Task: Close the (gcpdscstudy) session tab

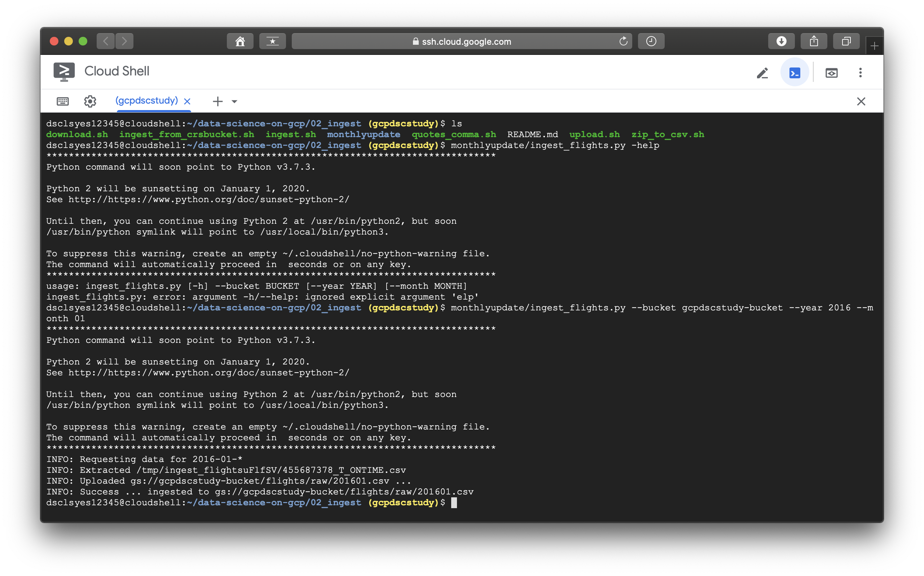Action: click(x=187, y=101)
